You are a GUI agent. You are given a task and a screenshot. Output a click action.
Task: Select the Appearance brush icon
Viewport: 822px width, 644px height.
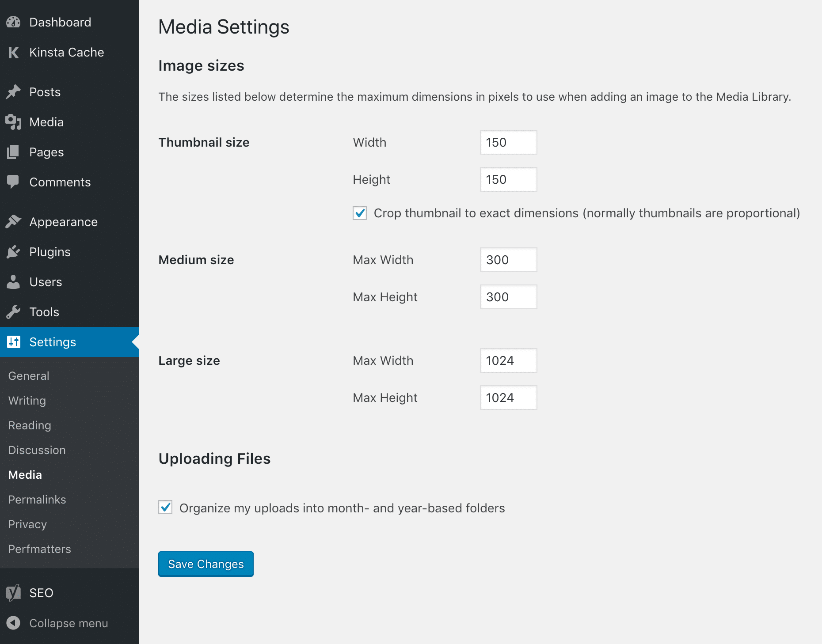14,221
